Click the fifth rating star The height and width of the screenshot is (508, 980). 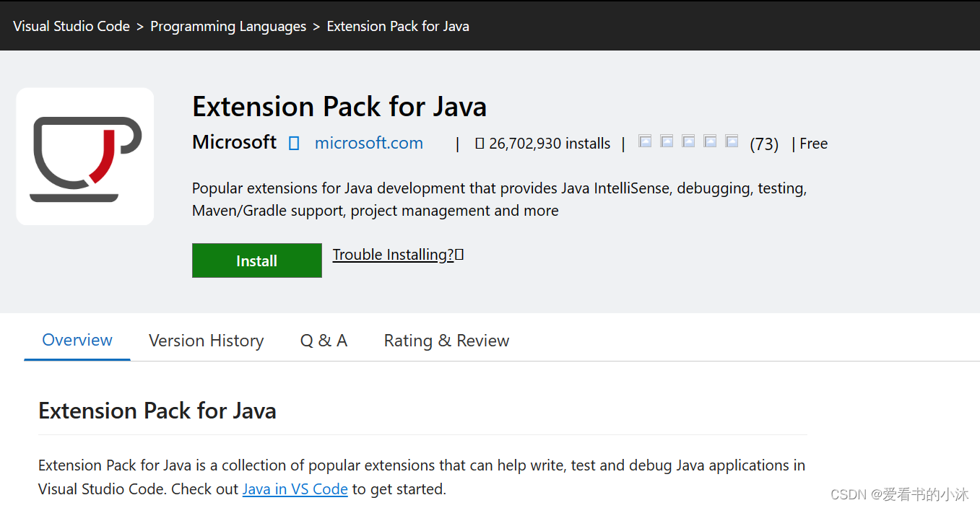coord(732,141)
